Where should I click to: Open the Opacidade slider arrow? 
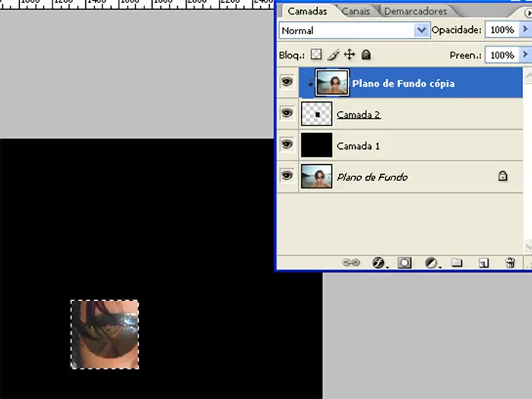(525, 30)
